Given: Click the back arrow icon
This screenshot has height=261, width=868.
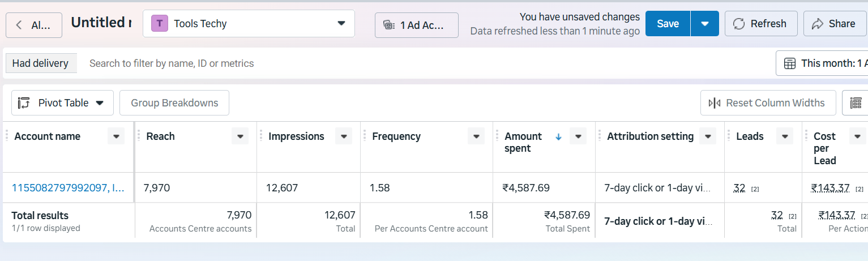Looking at the screenshot, I should point(19,25).
